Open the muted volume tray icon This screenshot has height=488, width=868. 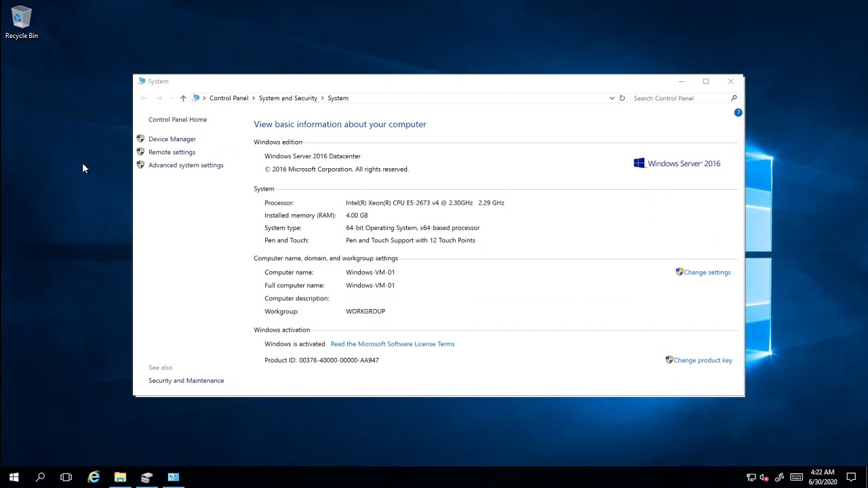point(764,477)
